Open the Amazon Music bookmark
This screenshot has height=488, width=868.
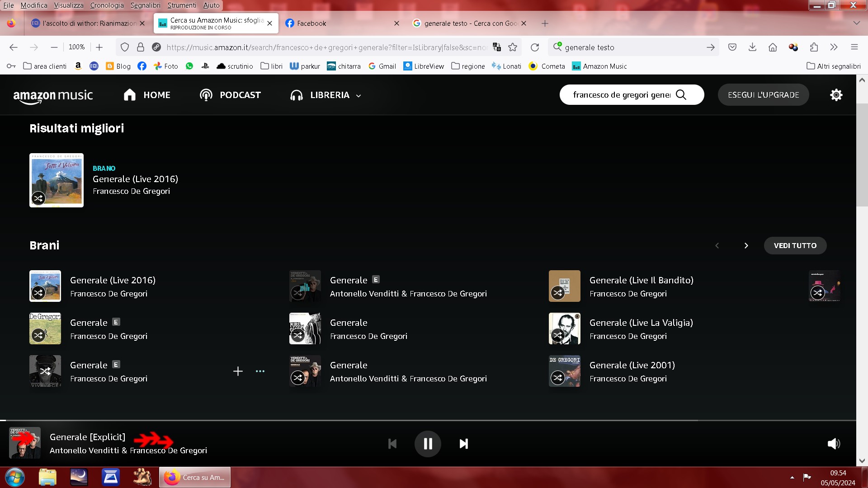coord(599,66)
